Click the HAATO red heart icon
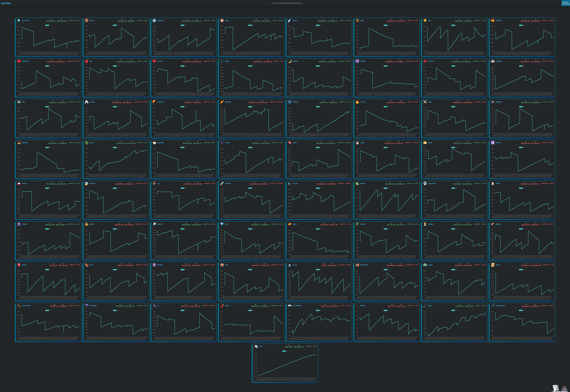Screen dimensions: 570x392 [154, 61]
